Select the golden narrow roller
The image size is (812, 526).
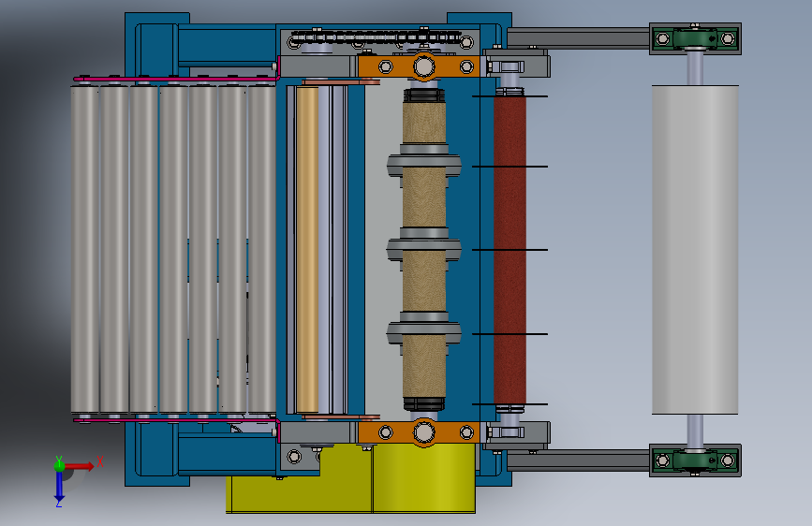(307, 250)
